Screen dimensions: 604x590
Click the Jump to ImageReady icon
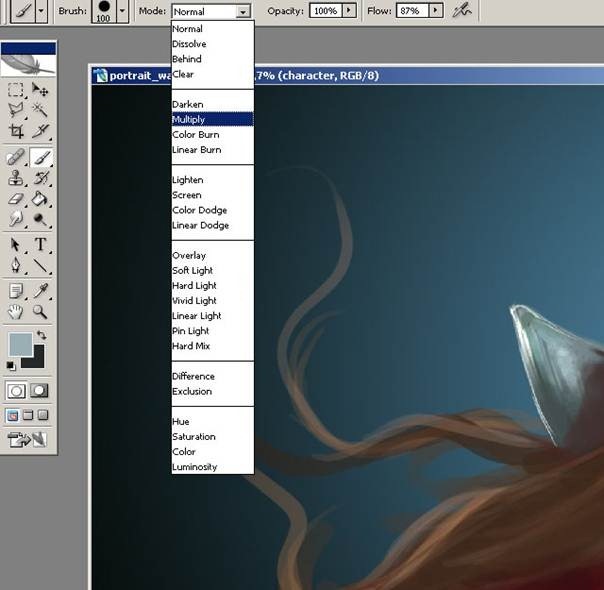click(27, 439)
